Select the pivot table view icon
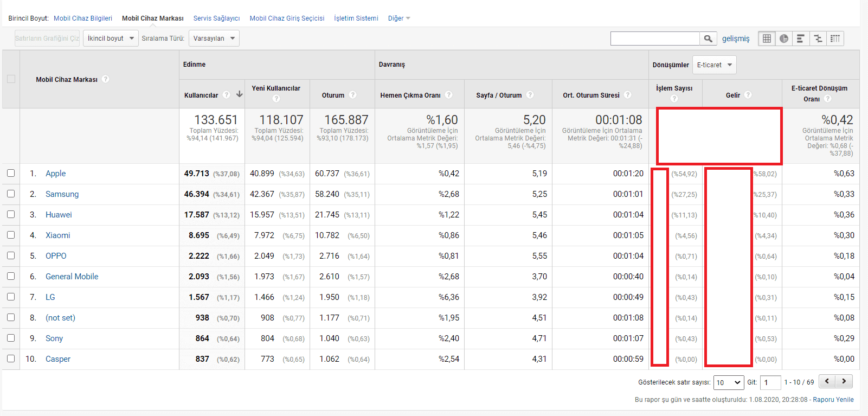Image resolution: width=868 pixels, height=416 pixels. tap(835, 39)
